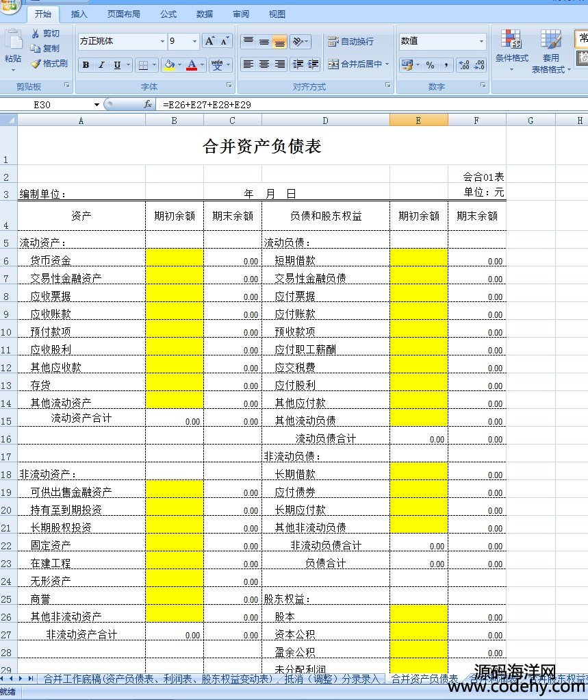
Task: Apply percent style to the cell
Action: click(x=430, y=65)
